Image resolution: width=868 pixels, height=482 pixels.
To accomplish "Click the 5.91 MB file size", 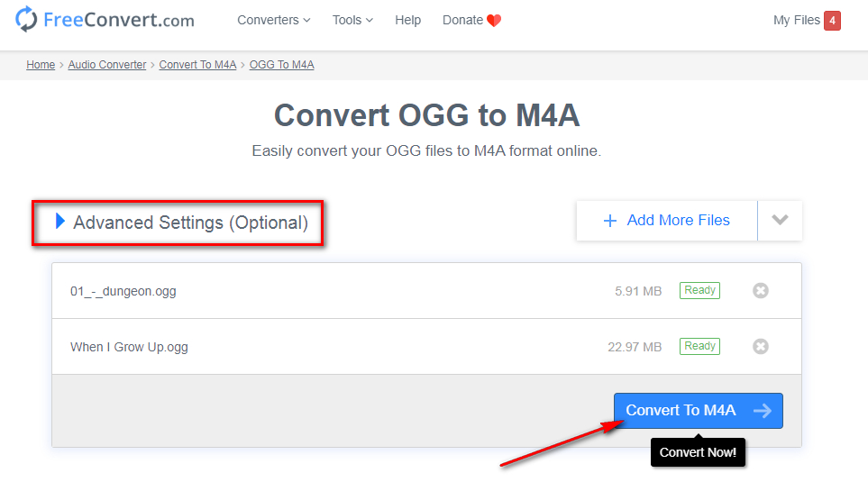I will pyautogui.click(x=638, y=291).
